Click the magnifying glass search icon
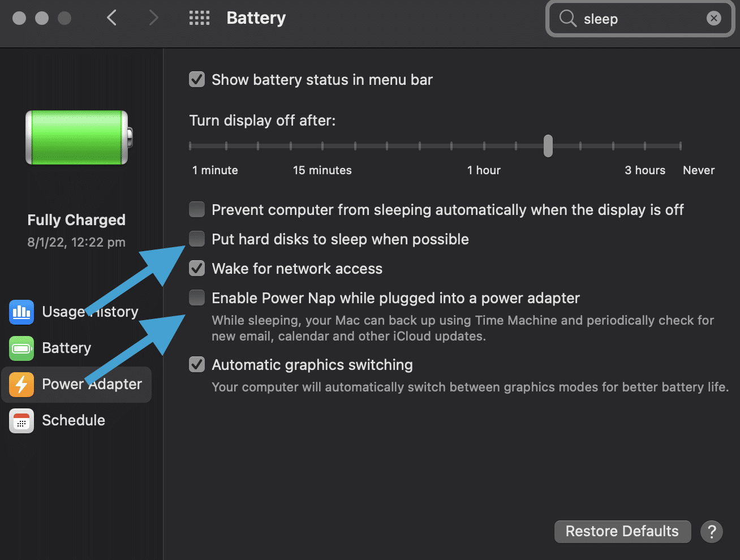The image size is (740, 560). tap(567, 18)
